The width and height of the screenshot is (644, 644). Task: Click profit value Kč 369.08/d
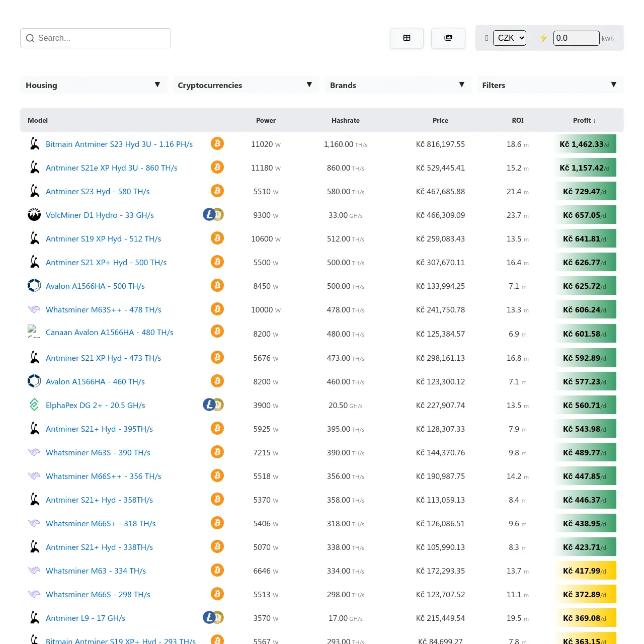point(585,618)
